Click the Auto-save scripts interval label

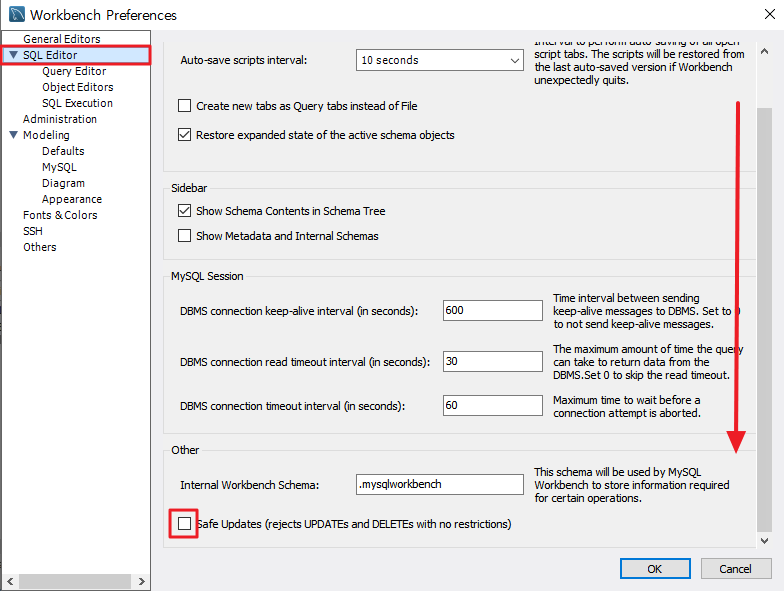pyautogui.click(x=244, y=60)
